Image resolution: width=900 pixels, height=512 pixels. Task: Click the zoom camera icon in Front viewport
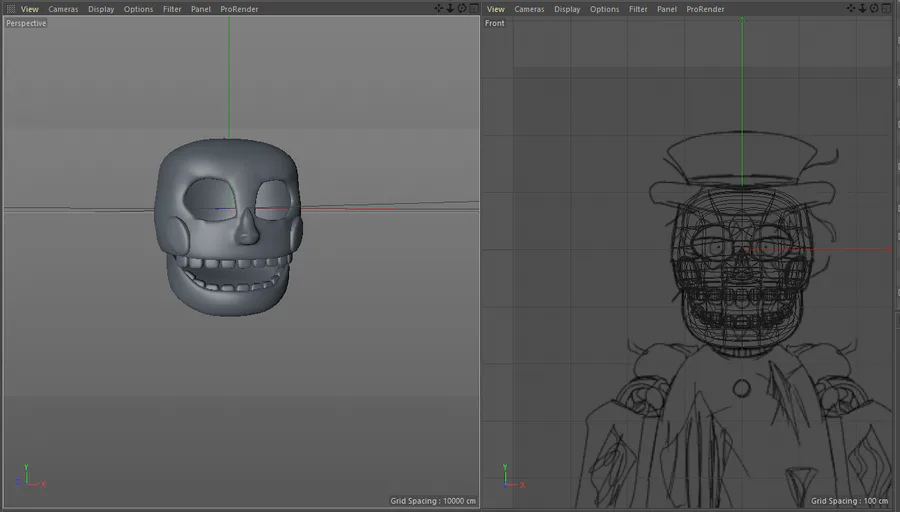(862, 9)
